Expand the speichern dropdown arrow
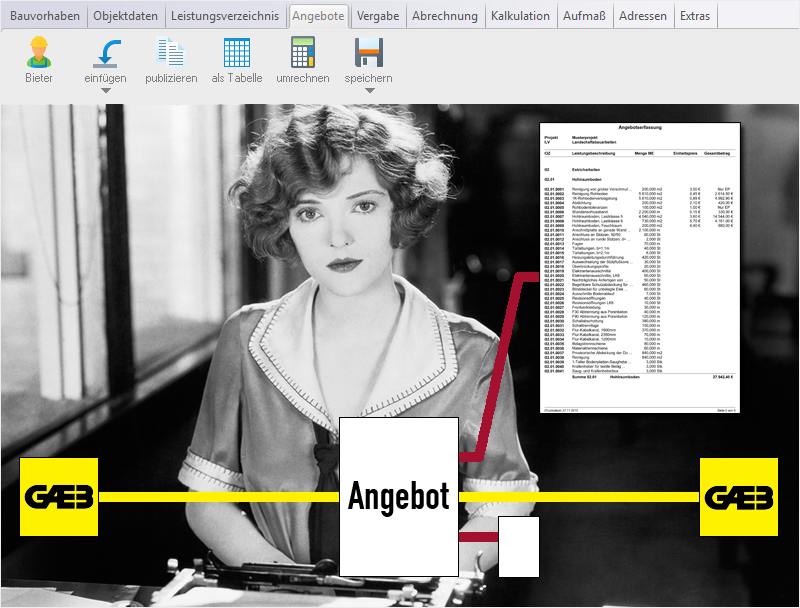The image size is (800, 608). (x=369, y=91)
